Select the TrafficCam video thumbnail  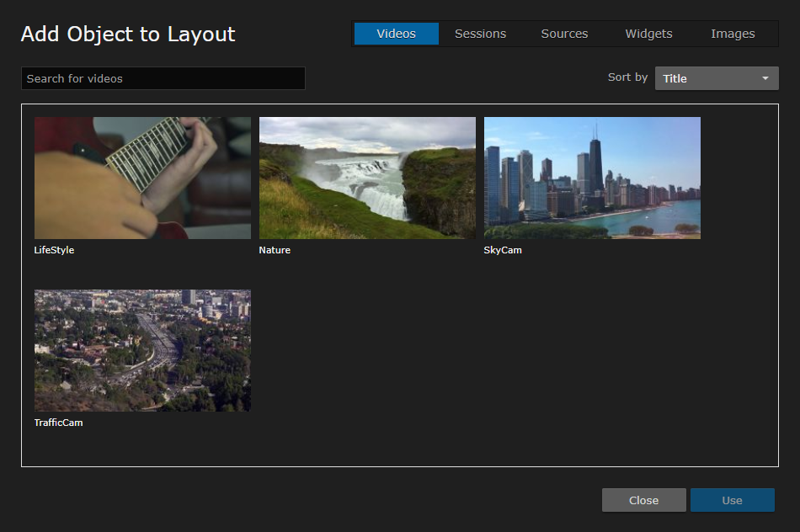point(141,350)
